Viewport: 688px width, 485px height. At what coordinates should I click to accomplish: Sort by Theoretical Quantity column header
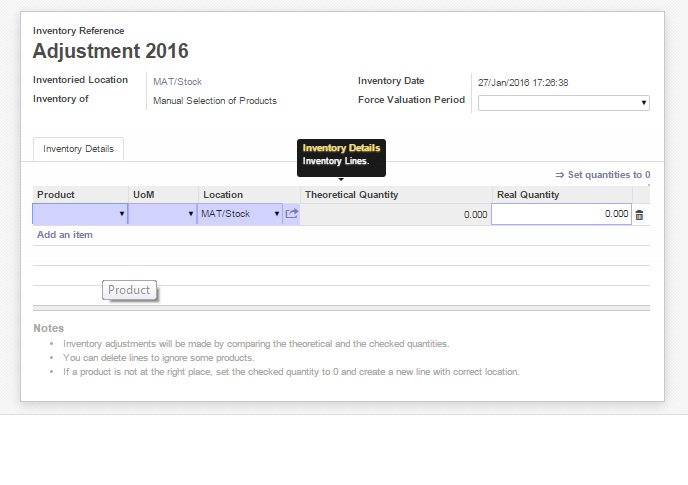(x=396, y=194)
